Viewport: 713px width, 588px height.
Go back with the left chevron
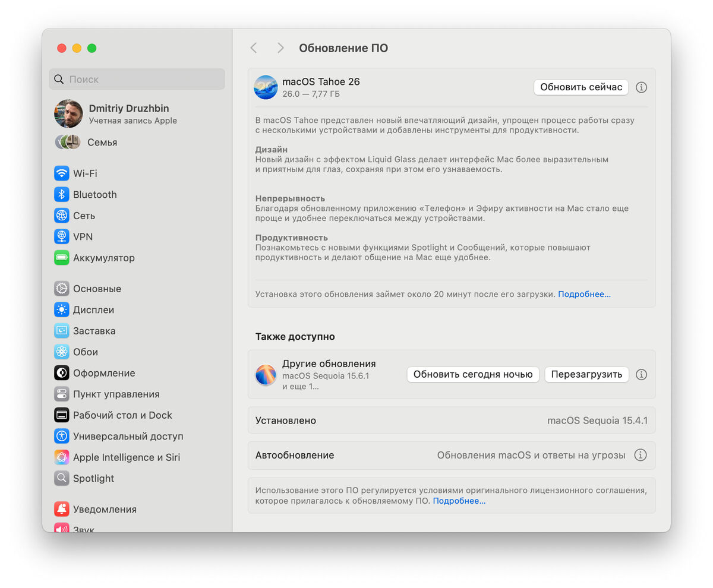click(x=254, y=48)
